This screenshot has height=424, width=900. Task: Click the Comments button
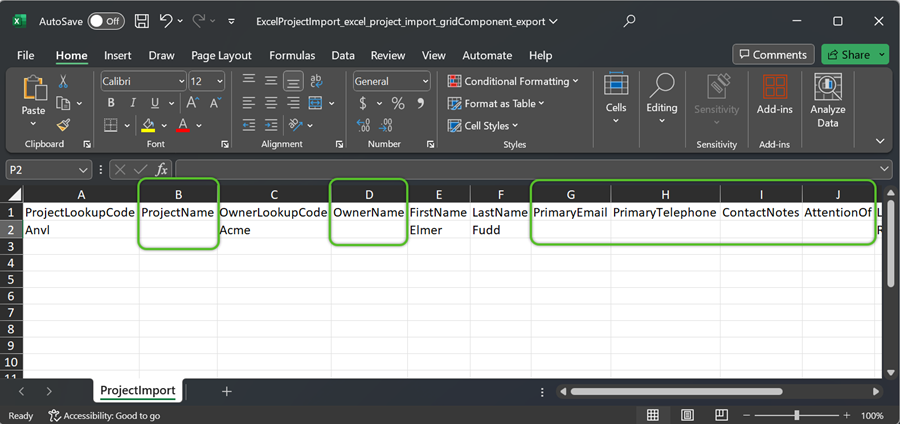pos(773,55)
